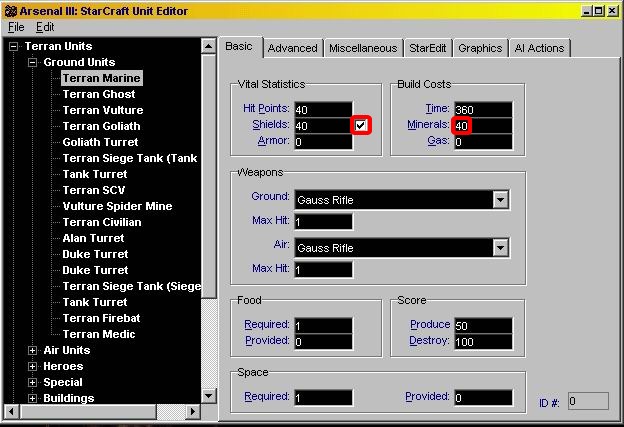Switch to the AI Actions tab
This screenshot has height=427, width=624.
tap(539, 48)
